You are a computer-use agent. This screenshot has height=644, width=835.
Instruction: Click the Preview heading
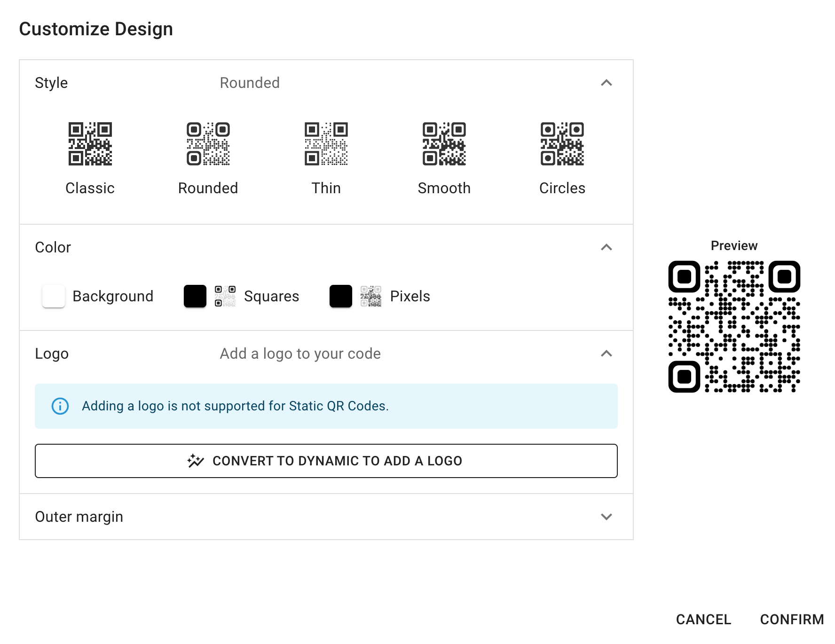[734, 245]
